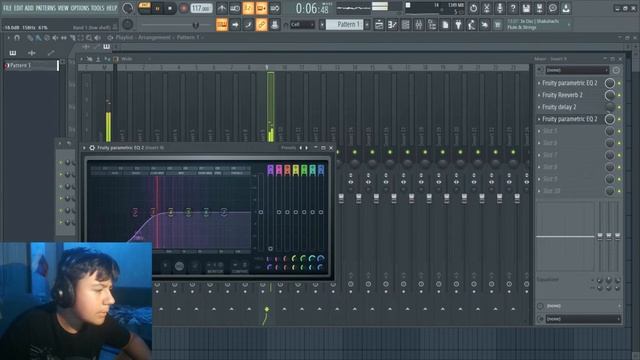Expand Fruity Reeverb 2 slot menu arrow
The image size is (640, 360).
point(539,95)
